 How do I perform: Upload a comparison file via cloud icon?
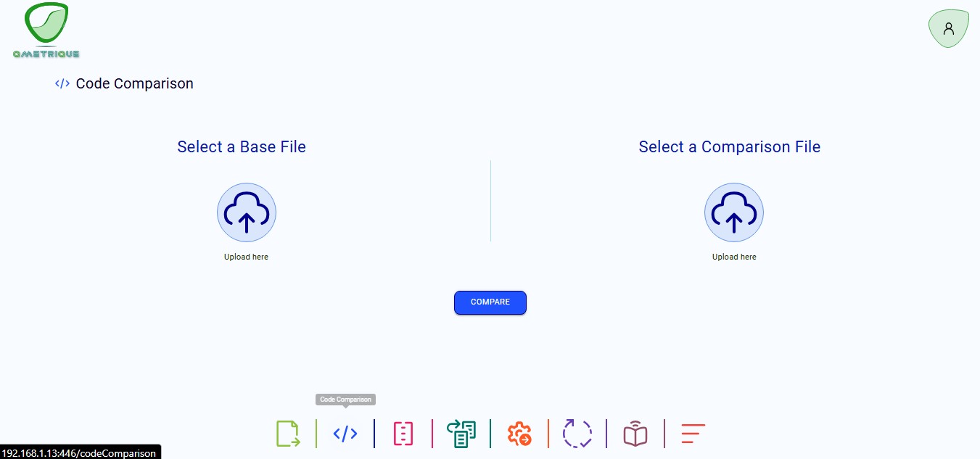[x=734, y=212]
